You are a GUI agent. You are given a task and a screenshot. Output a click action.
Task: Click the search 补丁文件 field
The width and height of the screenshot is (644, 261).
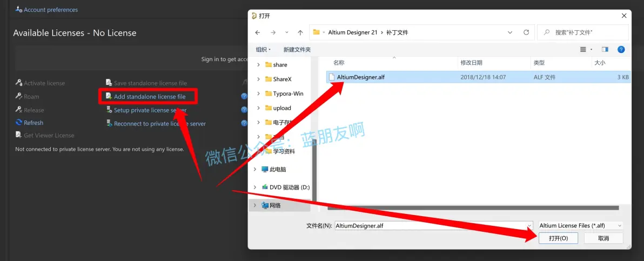[x=583, y=32]
